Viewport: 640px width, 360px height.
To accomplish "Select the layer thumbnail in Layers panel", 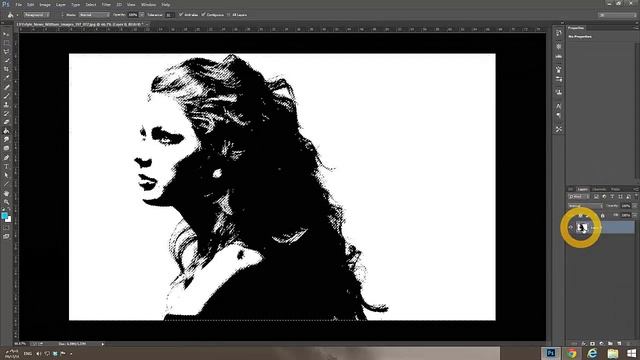I will coord(582,227).
